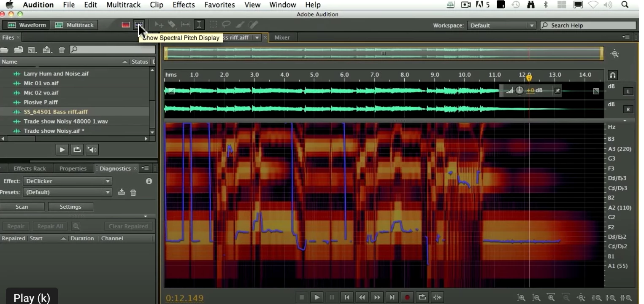Click the Fast Forward transport button
Image resolution: width=644 pixels, height=304 pixels.
click(x=377, y=297)
